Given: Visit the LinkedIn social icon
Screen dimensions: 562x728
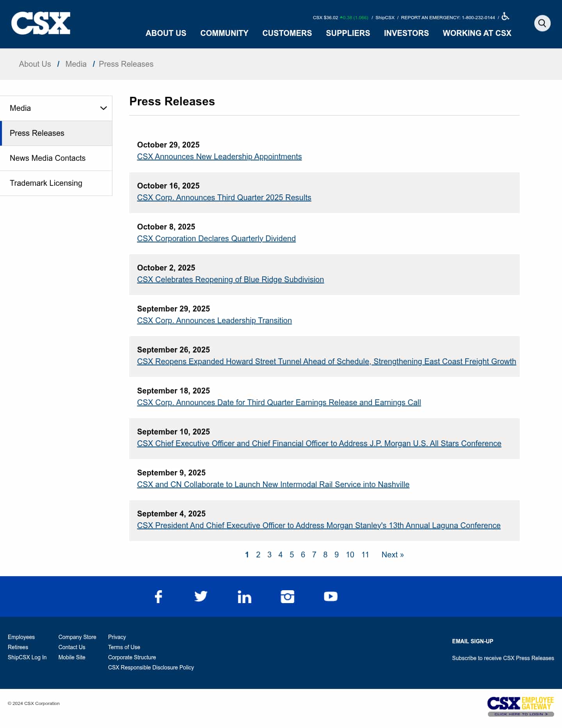Looking at the screenshot, I should point(244,597).
